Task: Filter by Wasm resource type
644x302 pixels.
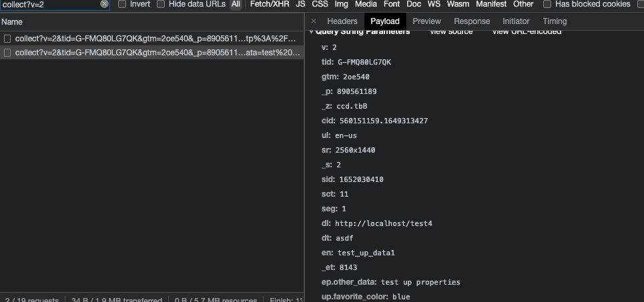Action: pos(458,4)
